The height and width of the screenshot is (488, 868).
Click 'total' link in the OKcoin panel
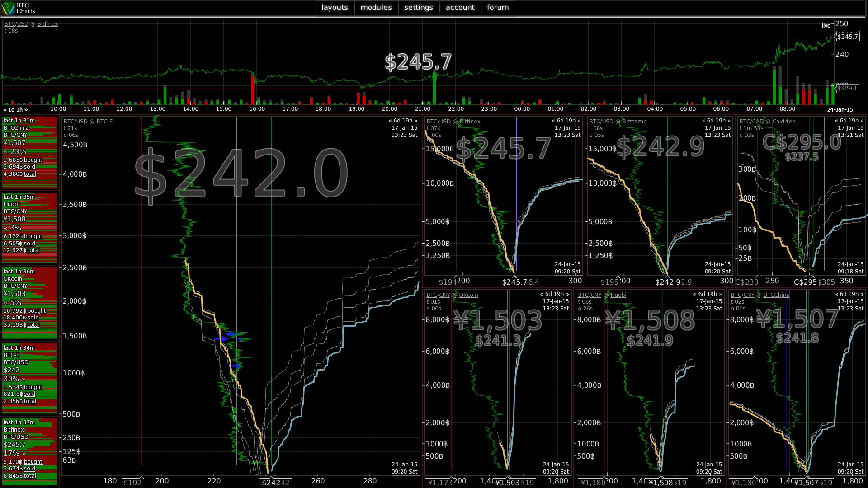(33, 325)
